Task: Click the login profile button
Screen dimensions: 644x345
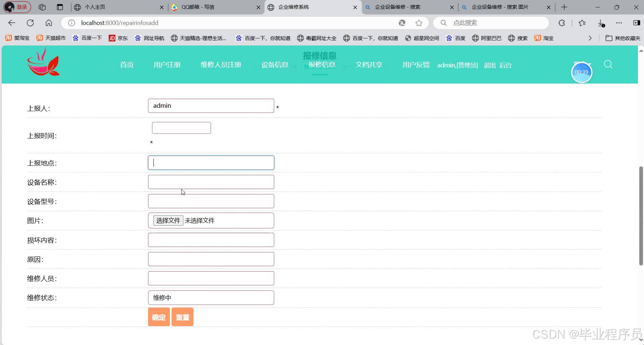Action: point(17,7)
